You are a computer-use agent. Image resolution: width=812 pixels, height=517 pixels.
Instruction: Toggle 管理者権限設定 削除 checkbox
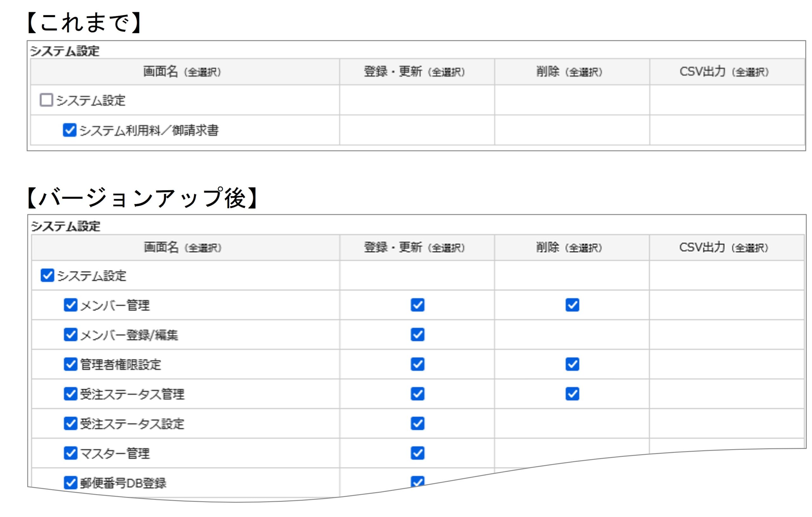tap(572, 364)
